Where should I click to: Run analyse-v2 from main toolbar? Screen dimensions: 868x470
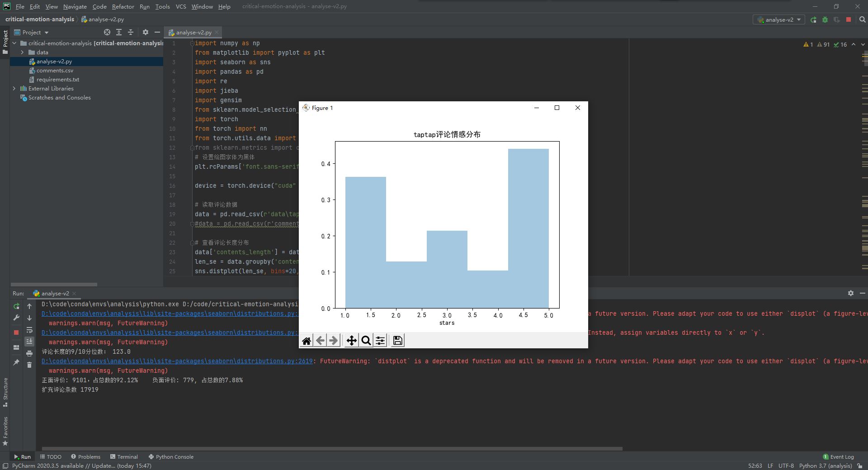[x=813, y=19]
